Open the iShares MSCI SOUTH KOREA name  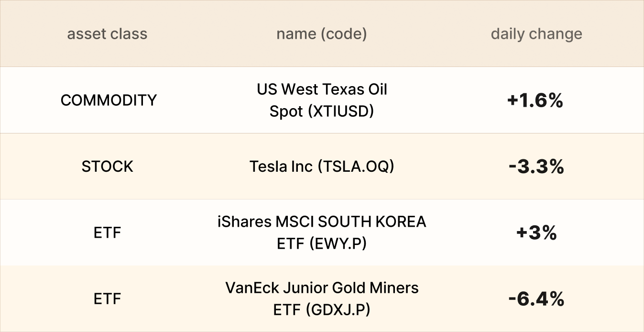click(x=321, y=222)
